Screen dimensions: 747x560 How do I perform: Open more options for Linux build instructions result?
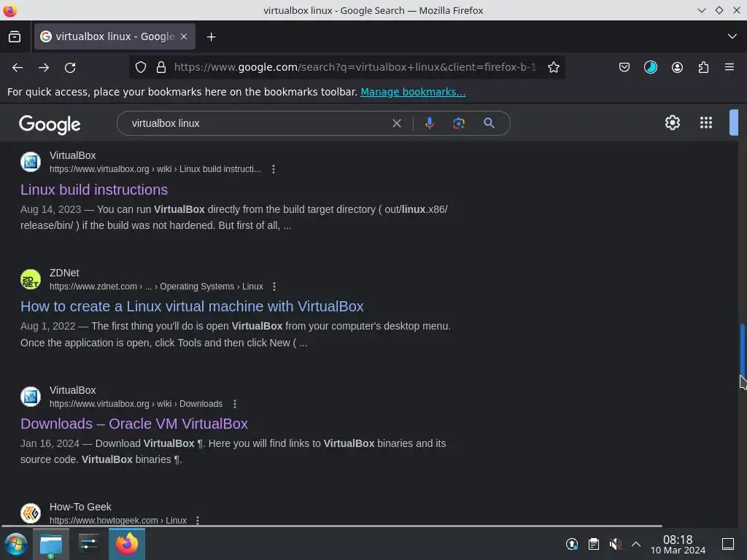point(274,169)
